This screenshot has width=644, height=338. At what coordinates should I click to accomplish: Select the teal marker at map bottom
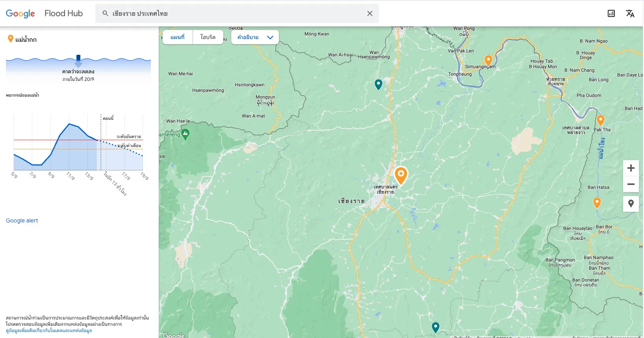point(436,327)
